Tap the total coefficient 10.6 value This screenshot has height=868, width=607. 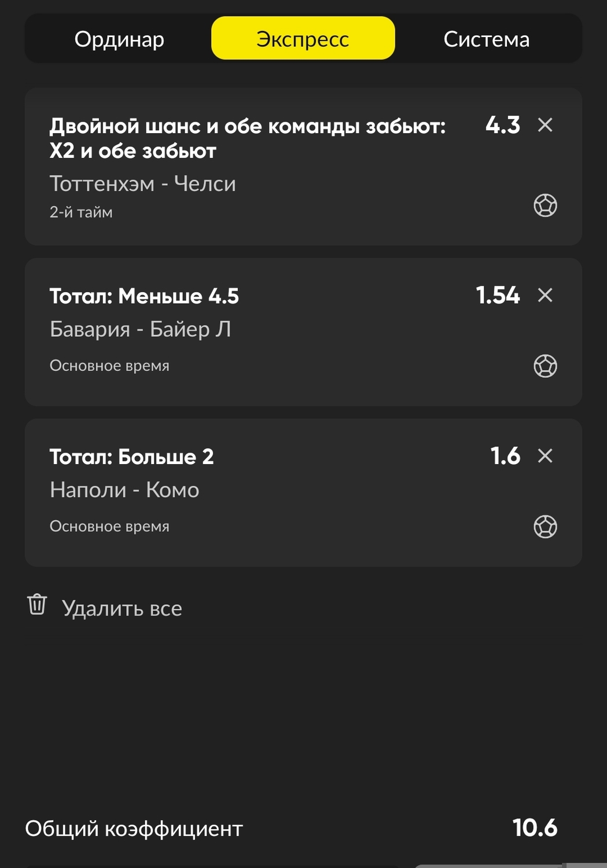coord(535,828)
